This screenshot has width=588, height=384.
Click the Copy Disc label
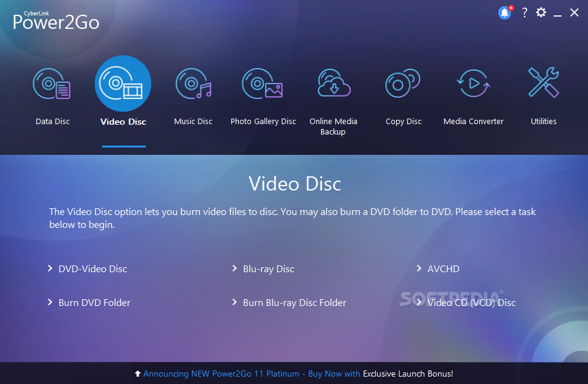[403, 122]
